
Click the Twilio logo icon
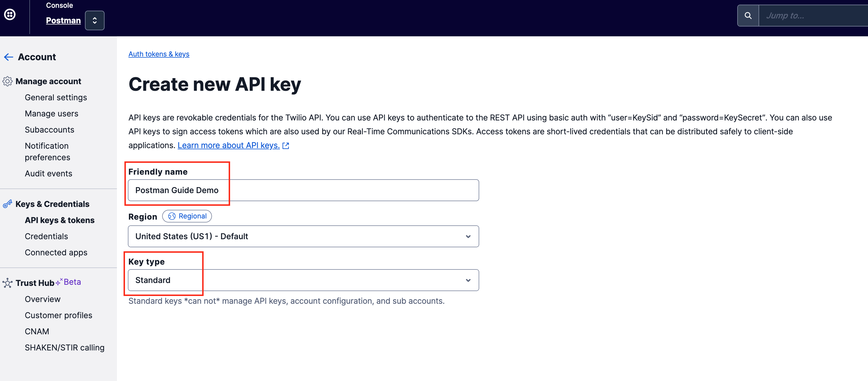point(10,14)
